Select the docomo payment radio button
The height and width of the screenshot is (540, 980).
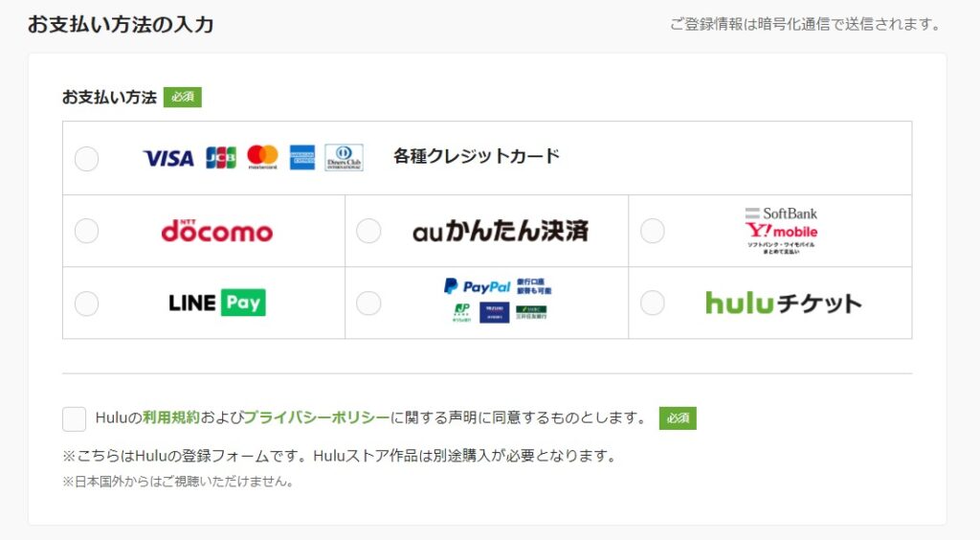point(86,231)
